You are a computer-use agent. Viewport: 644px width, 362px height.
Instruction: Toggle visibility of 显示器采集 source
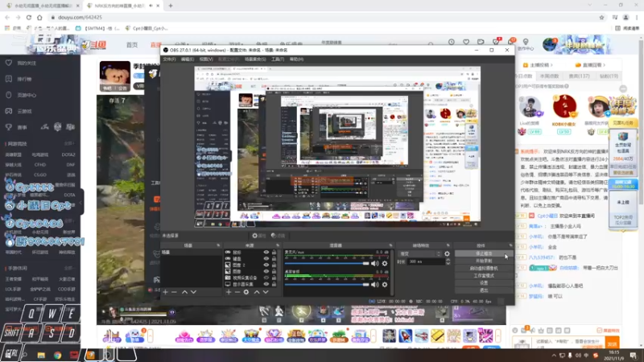(266, 284)
